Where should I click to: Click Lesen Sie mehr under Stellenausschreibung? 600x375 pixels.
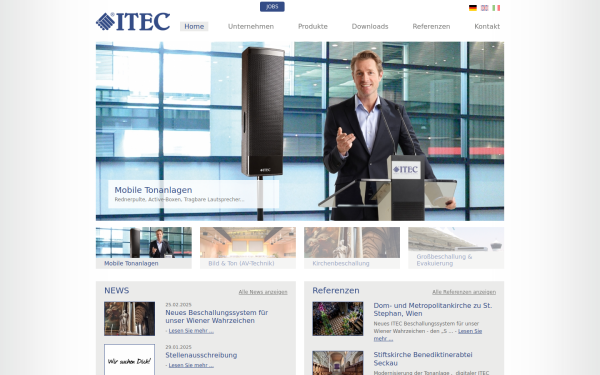pos(191,365)
